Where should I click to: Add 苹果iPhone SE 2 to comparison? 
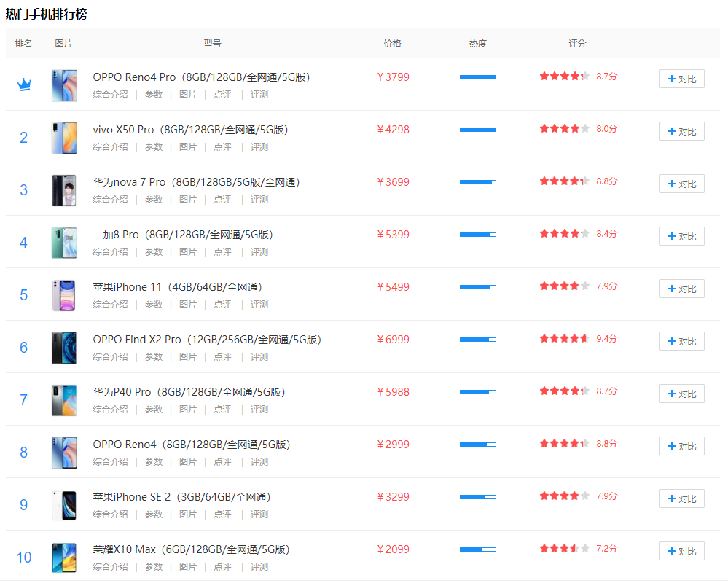pos(681,498)
